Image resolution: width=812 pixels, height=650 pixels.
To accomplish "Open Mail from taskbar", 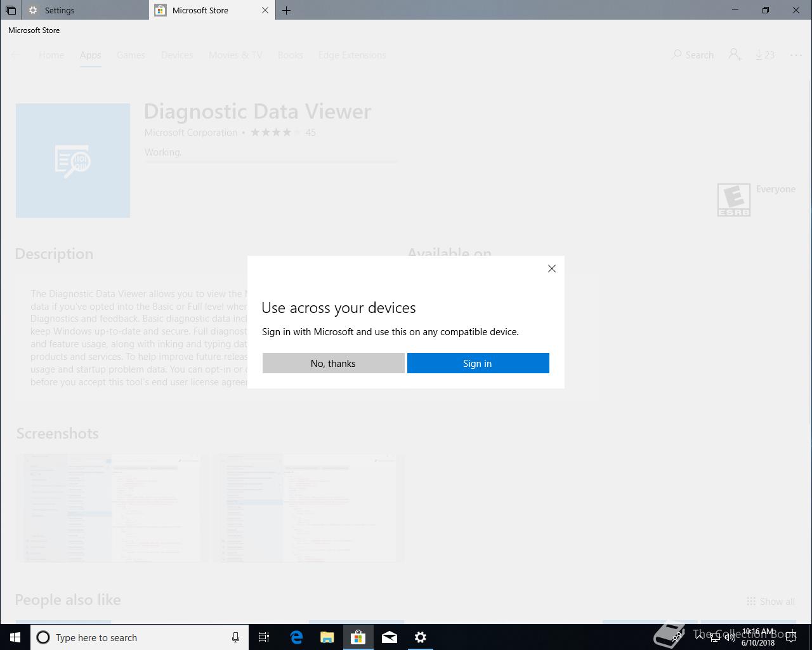I will pyautogui.click(x=389, y=637).
